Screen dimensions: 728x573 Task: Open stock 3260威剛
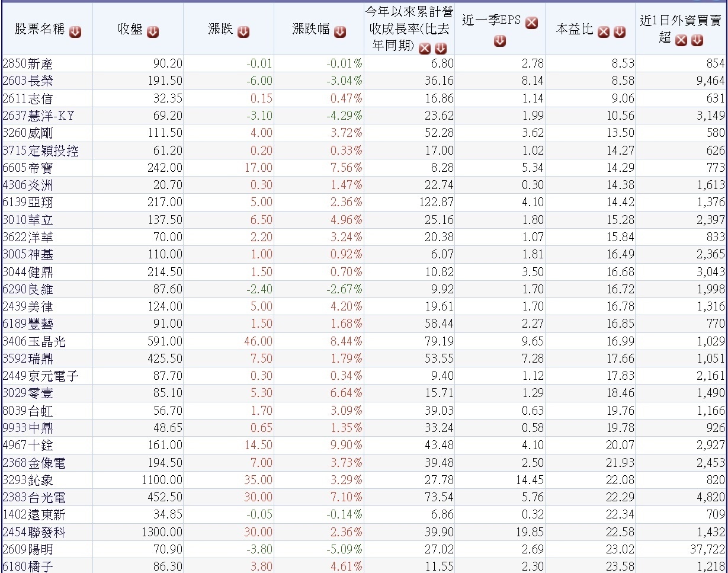[x=27, y=133]
